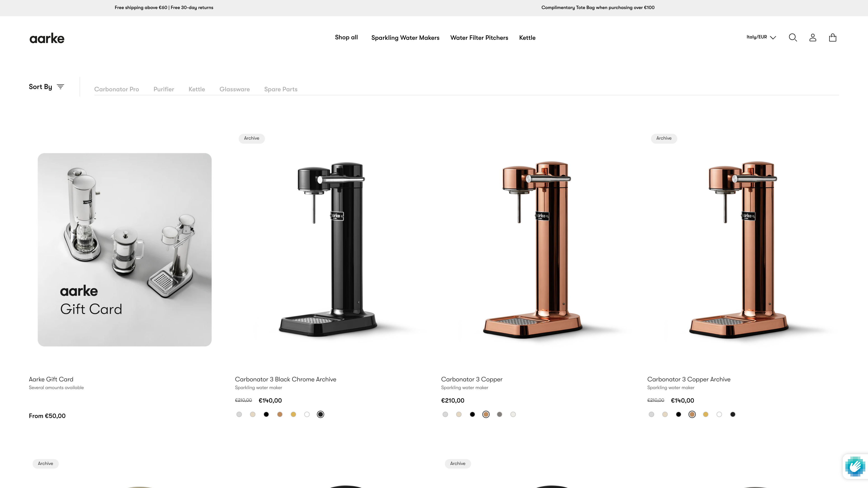Viewport: 868px width, 488px height.
Task: Click the Archive badge above Black Chrome
Action: [x=252, y=138]
